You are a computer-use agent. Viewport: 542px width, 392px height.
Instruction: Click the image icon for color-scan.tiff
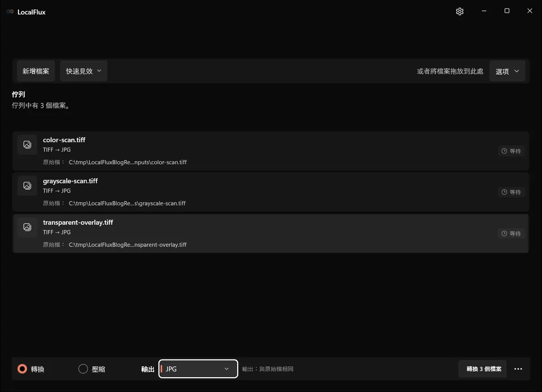(27, 144)
